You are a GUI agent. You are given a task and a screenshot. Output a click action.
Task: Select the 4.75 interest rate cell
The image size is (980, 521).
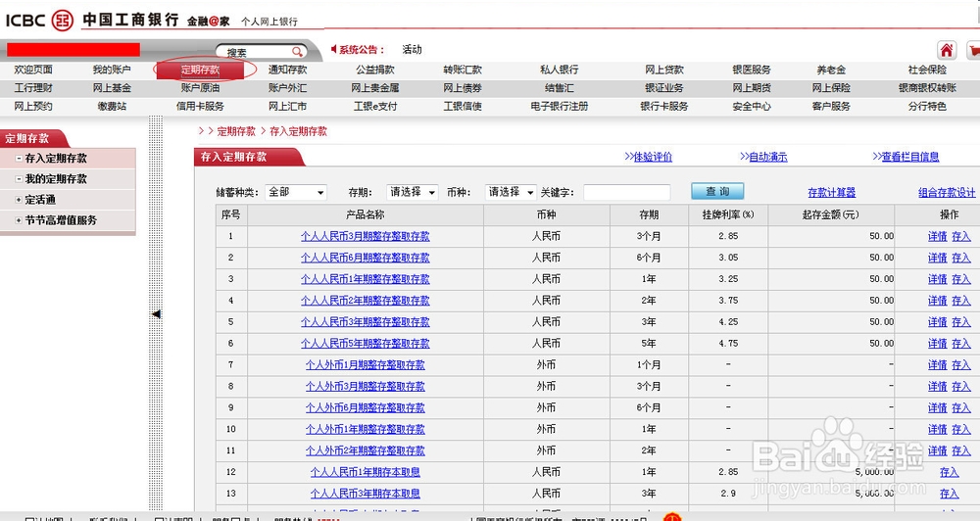pyautogui.click(x=728, y=343)
